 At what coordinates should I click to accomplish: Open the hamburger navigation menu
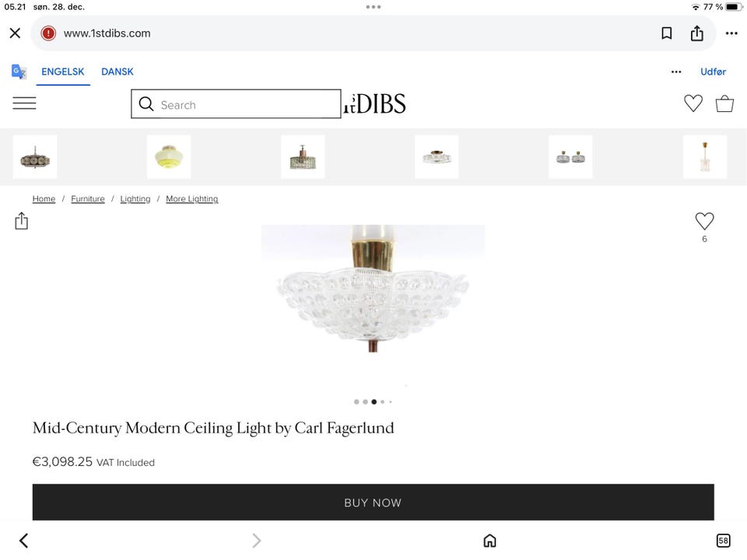pyautogui.click(x=24, y=103)
